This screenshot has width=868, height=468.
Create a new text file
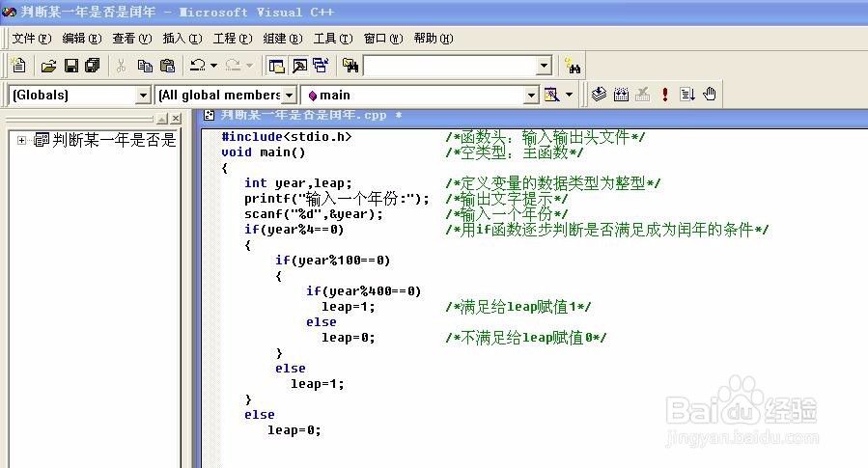(18, 66)
